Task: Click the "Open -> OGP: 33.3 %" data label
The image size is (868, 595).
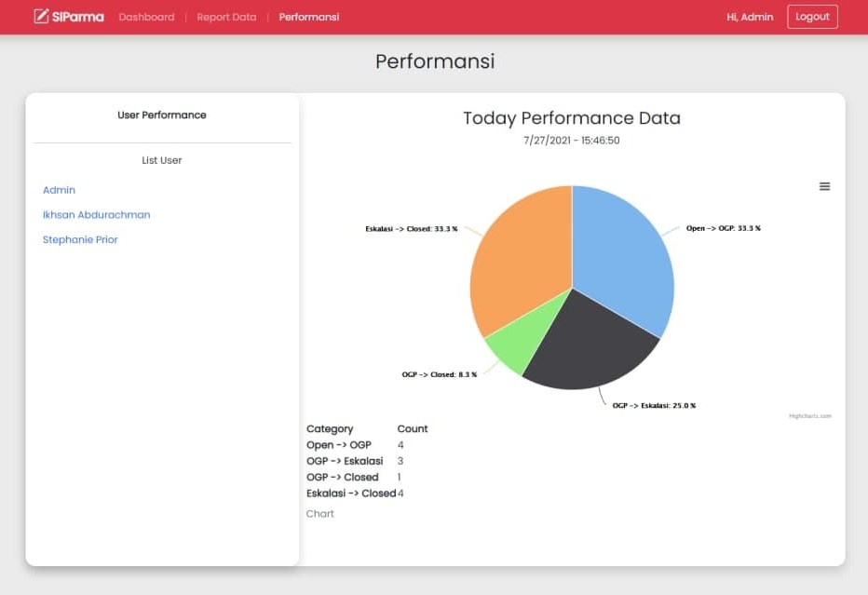Action: [x=723, y=228]
